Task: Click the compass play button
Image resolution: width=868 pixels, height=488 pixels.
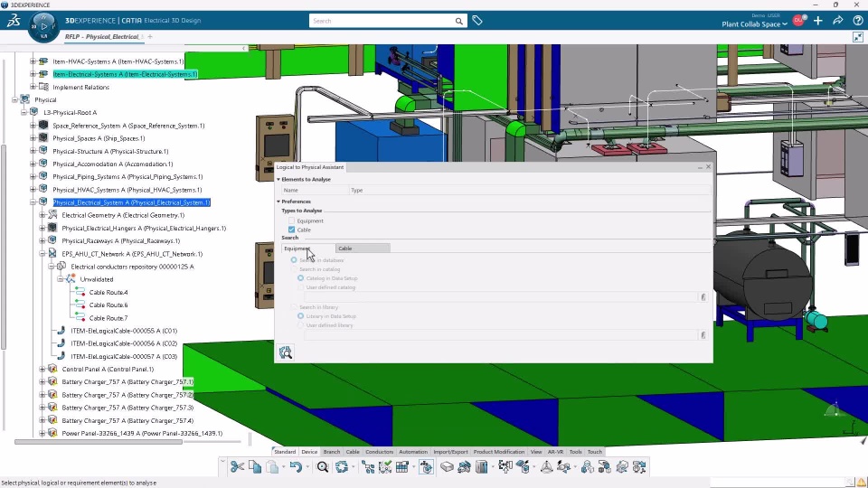Action: tap(44, 26)
